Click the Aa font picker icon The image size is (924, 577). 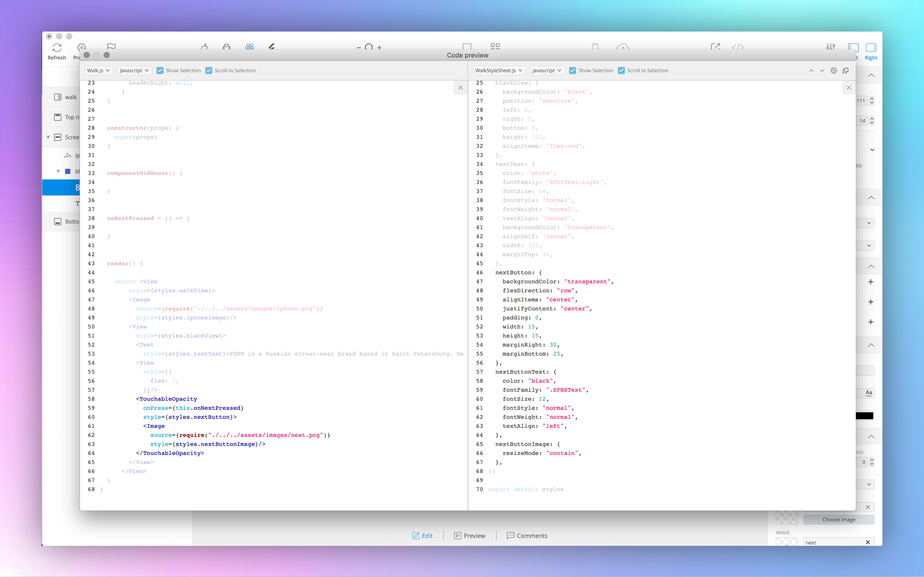point(869,393)
